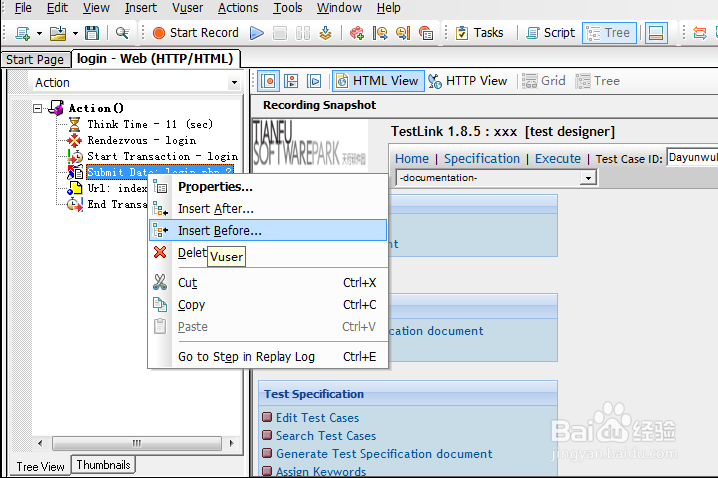
Task: Click the Pause toolbar icon
Action: [x=303, y=33]
